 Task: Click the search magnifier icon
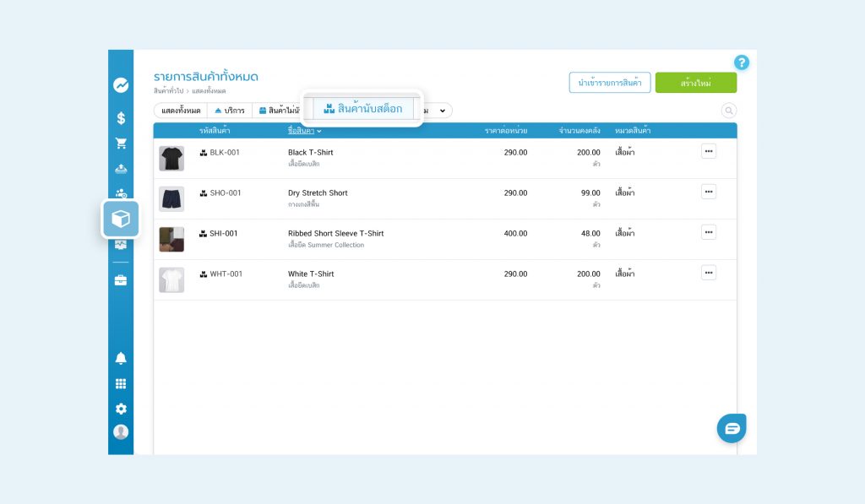point(728,111)
